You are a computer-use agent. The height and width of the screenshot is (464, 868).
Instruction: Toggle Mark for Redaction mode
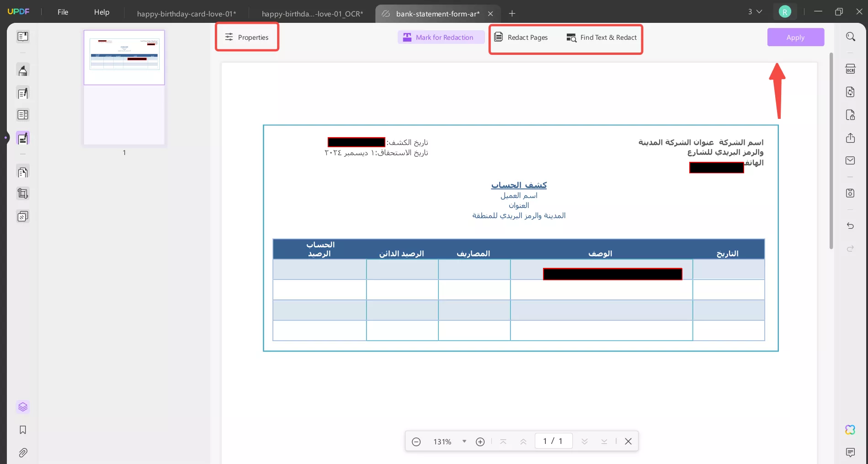(440, 37)
